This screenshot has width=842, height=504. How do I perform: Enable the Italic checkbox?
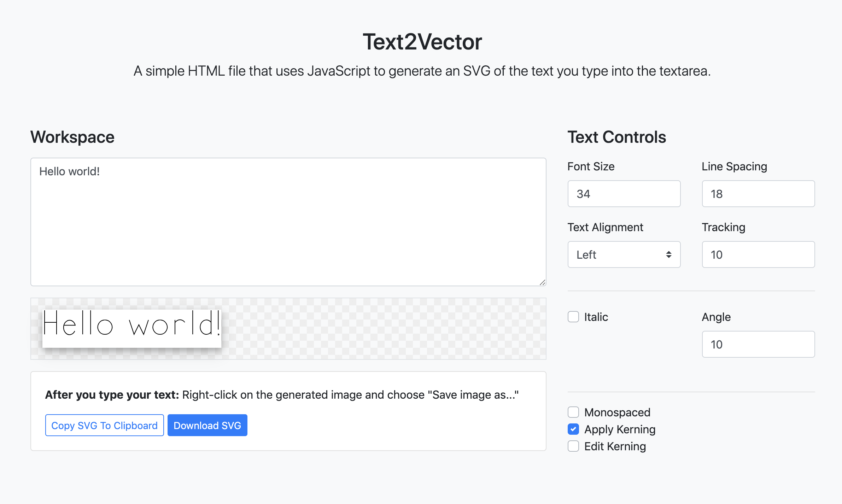pos(573,317)
